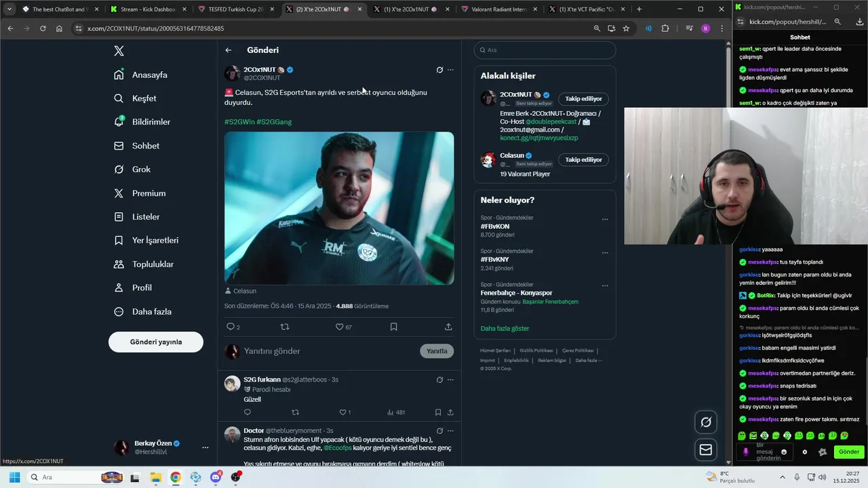
Task: Click share icon on S2G furkann's reply
Action: pos(450,412)
